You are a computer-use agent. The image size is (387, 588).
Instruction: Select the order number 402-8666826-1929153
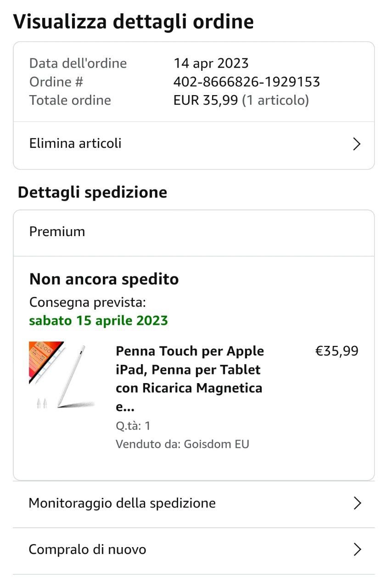click(x=247, y=82)
